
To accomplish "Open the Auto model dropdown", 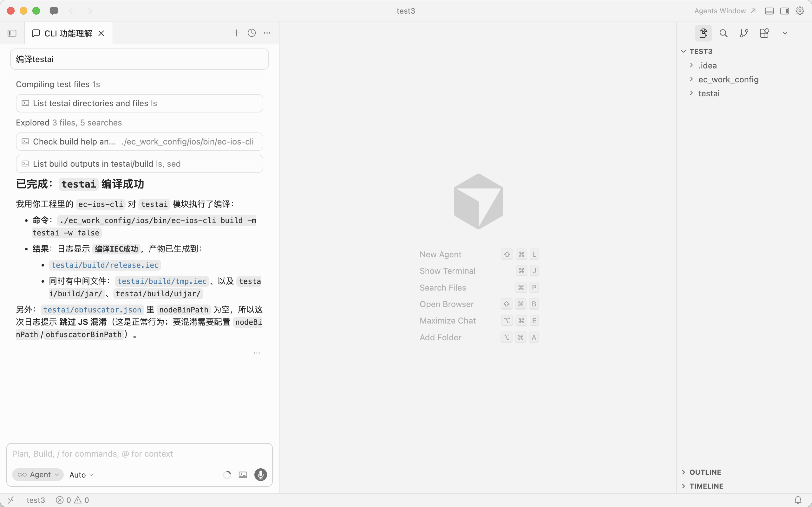I will click(x=81, y=474).
